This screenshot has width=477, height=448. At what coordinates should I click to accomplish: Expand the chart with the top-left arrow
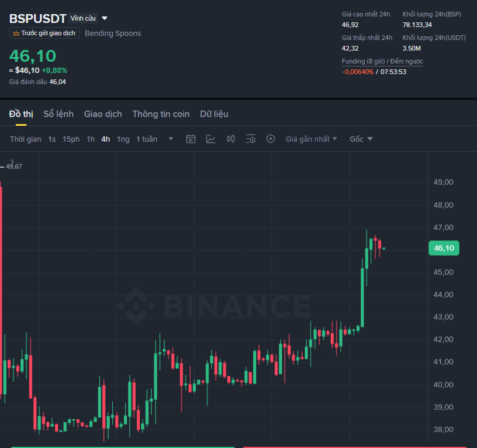(x=12, y=162)
